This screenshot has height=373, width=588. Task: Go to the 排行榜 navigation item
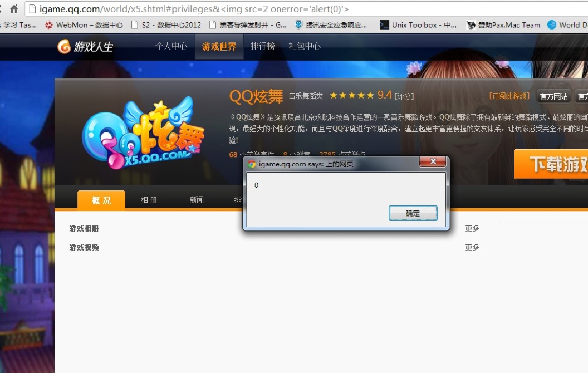(x=262, y=46)
